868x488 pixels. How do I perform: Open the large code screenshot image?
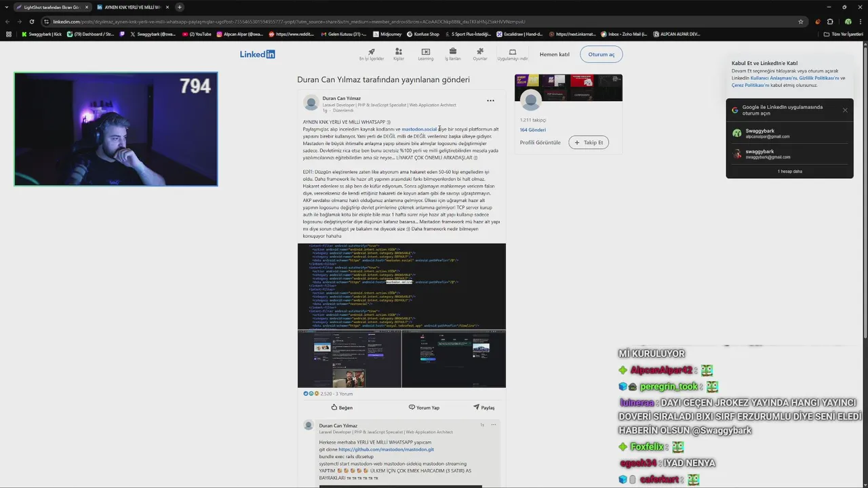(x=401, y=286)
